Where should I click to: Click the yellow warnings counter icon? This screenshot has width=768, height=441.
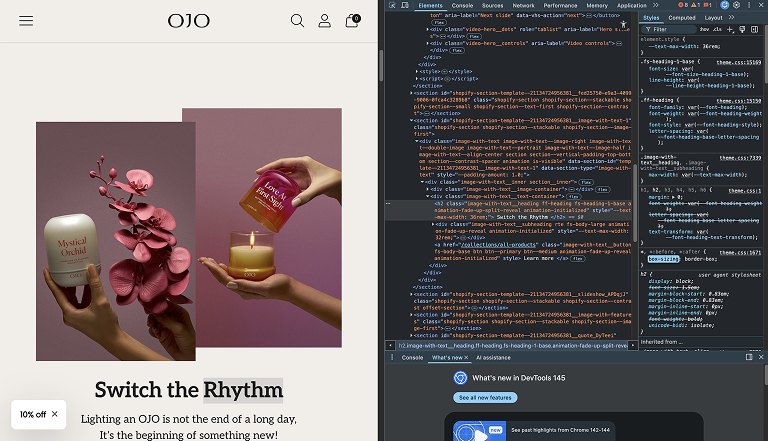coord(695,5)
